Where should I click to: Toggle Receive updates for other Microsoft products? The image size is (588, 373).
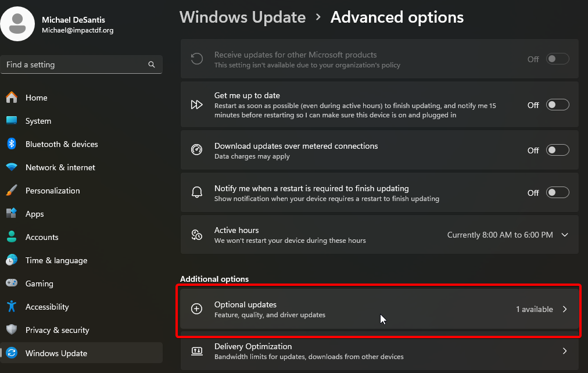[557, 59]
